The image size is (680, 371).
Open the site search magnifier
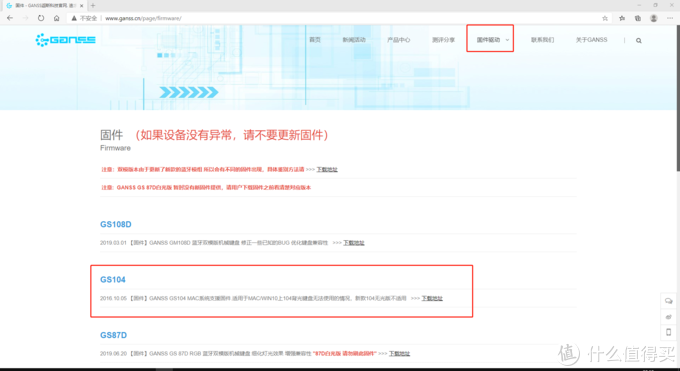tap(638, 40)
